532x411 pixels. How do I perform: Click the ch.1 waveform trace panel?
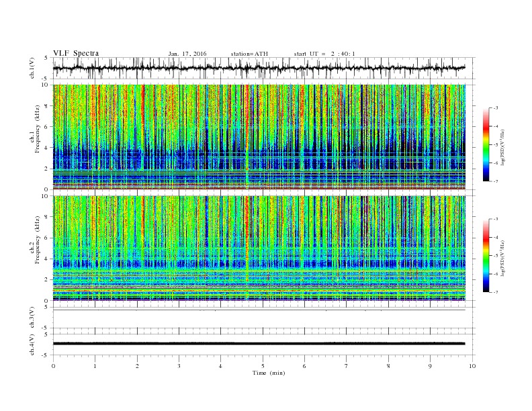coord(264,68)
